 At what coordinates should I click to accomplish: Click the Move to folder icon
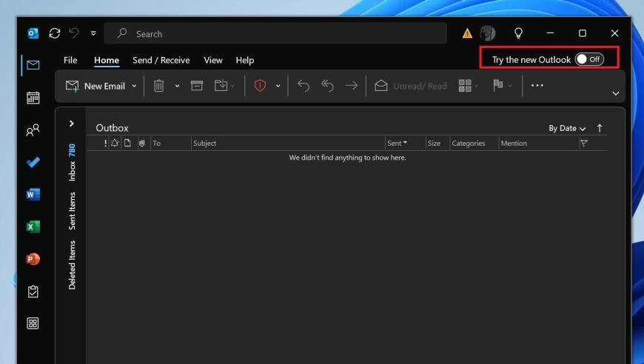(x=221, y=85)
